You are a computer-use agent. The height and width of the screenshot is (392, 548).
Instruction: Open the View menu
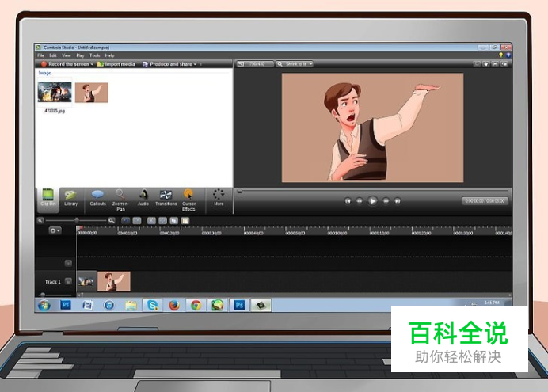[66, 55]
